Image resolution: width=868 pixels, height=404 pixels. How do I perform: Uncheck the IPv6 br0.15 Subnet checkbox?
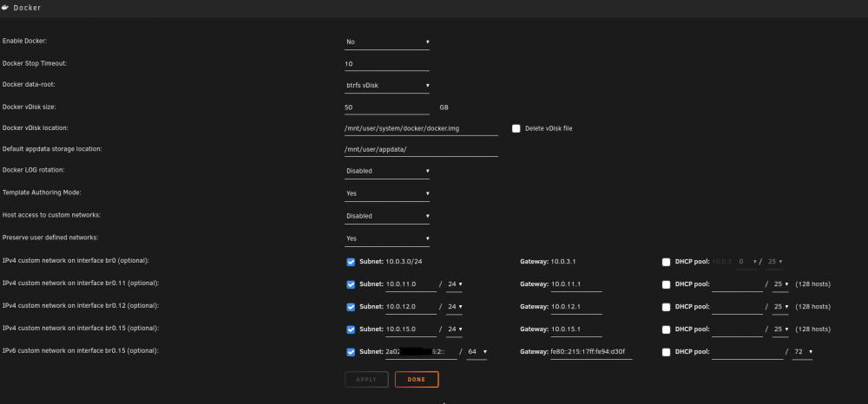point(351,352)
